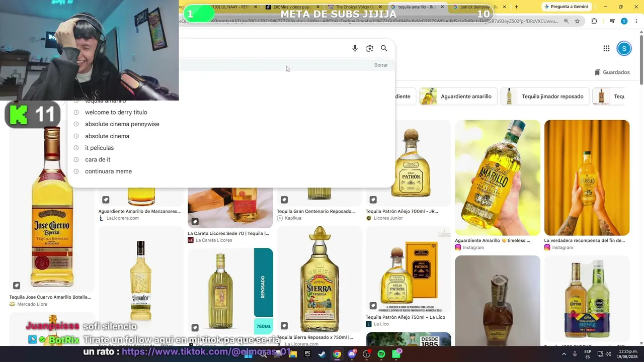The height and width of the screenshot is (362, 644).
Task: Open File Explorer from the taskbar
Action: tap(293, 354)
